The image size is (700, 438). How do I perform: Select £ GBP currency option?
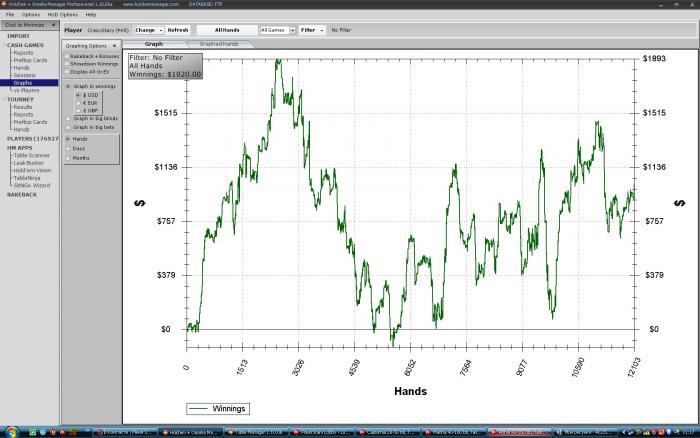click(x=78, y=111)
